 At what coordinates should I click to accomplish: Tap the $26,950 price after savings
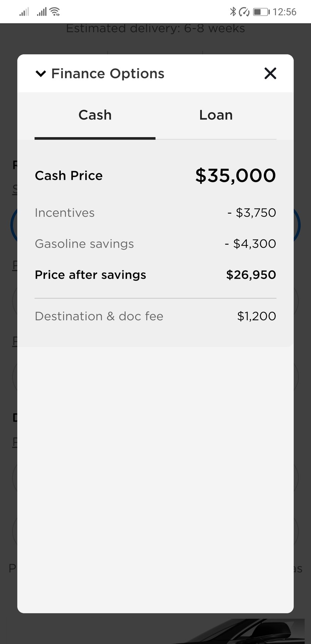pos(251,275)
